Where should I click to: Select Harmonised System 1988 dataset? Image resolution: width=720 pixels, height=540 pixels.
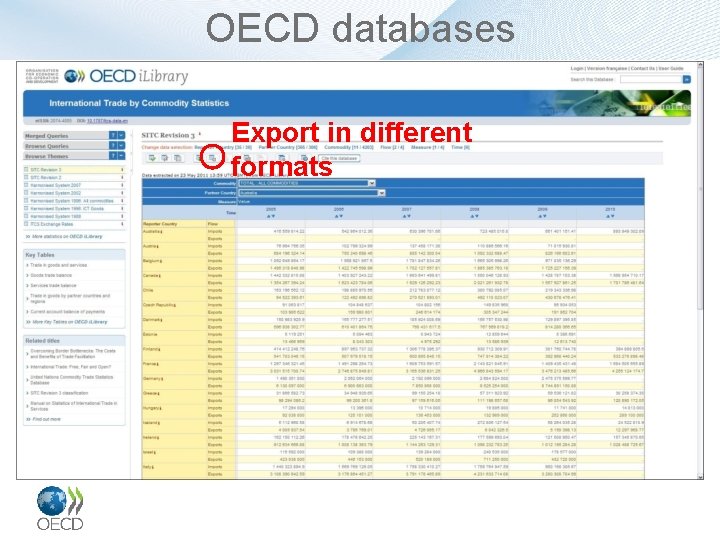point(56,216)
